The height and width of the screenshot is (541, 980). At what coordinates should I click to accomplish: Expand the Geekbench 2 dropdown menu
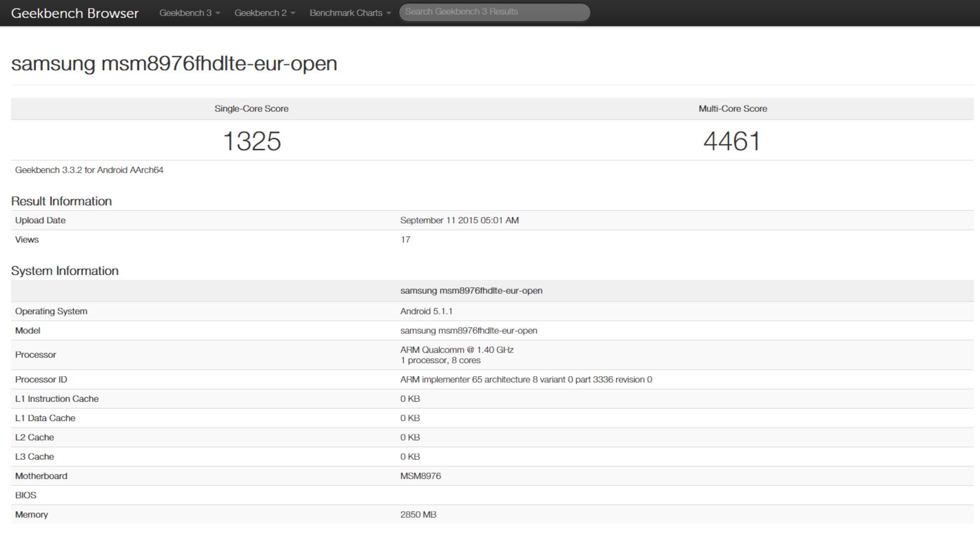coord(264,13)
